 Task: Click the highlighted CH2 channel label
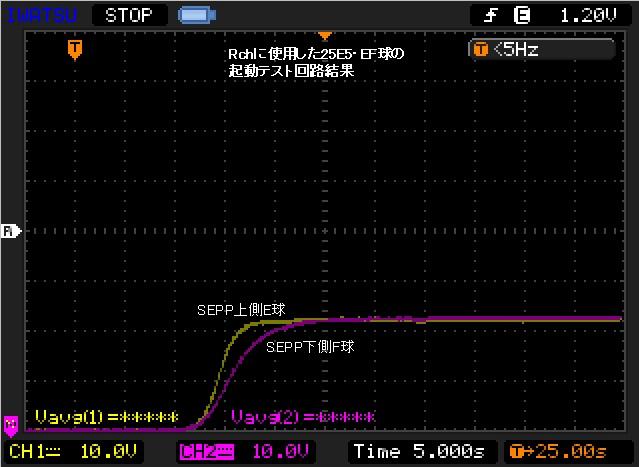click(207, 452)
